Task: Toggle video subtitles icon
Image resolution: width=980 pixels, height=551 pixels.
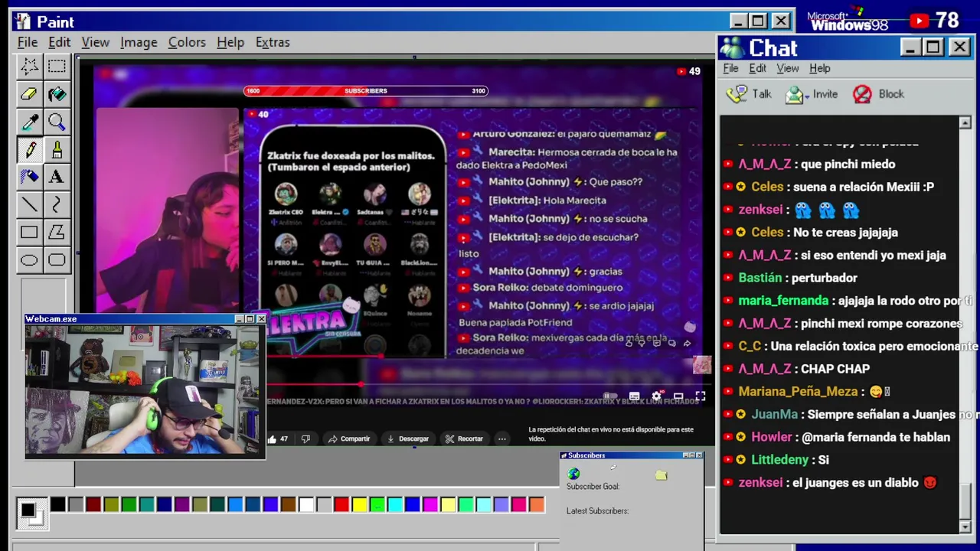Action: pyautogui.click(x=634, y=396)
